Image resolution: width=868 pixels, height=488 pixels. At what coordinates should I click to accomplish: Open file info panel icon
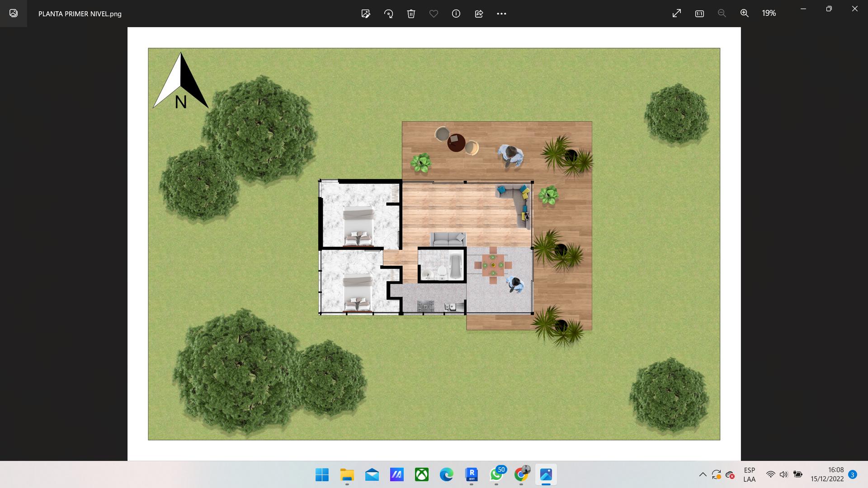(456, 14)
